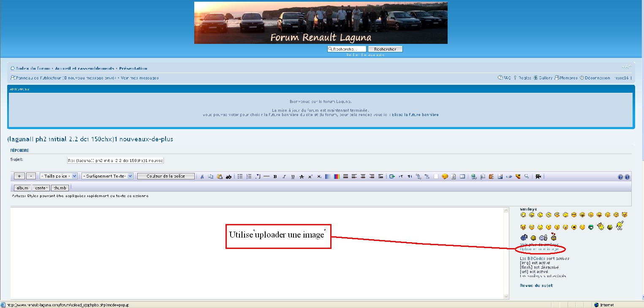The height and width of the screenshot is (308, 644).
Task: Insert a web link (globe icon)
Action: (x=474, y=176)
